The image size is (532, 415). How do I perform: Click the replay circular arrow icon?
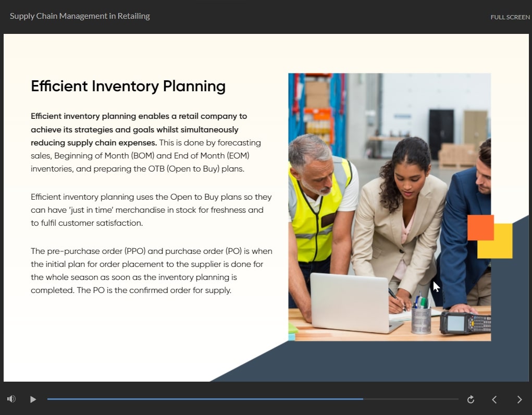click(x=471, y=399)
